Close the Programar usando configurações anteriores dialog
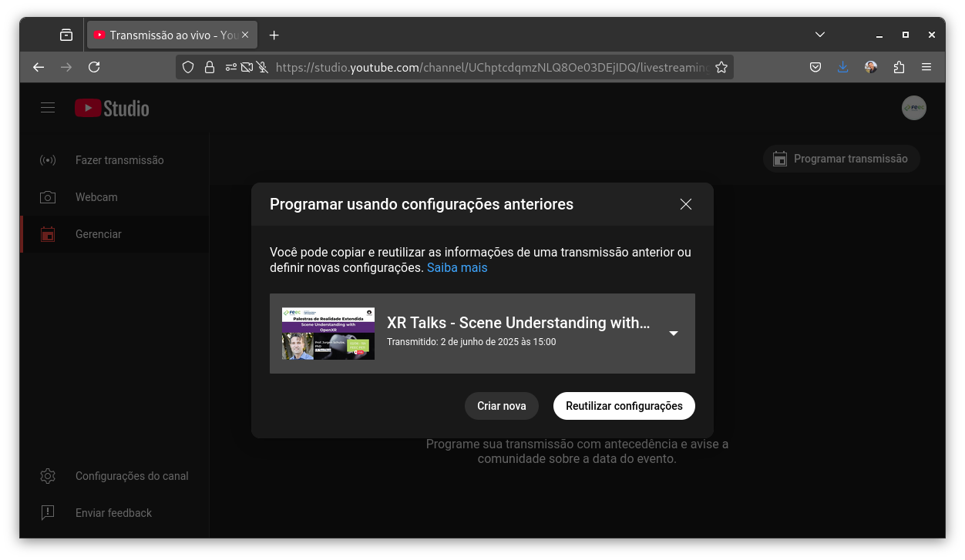The width and height of the screenshot is (965, 560). click(x=686, y=204)
